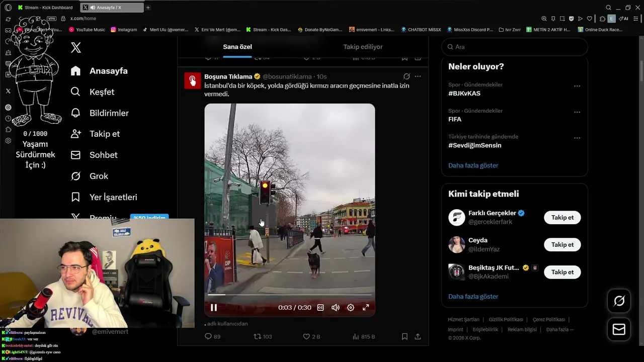Follow Ceyda
The height and width of the screenshot is (362, 644).
562,244
